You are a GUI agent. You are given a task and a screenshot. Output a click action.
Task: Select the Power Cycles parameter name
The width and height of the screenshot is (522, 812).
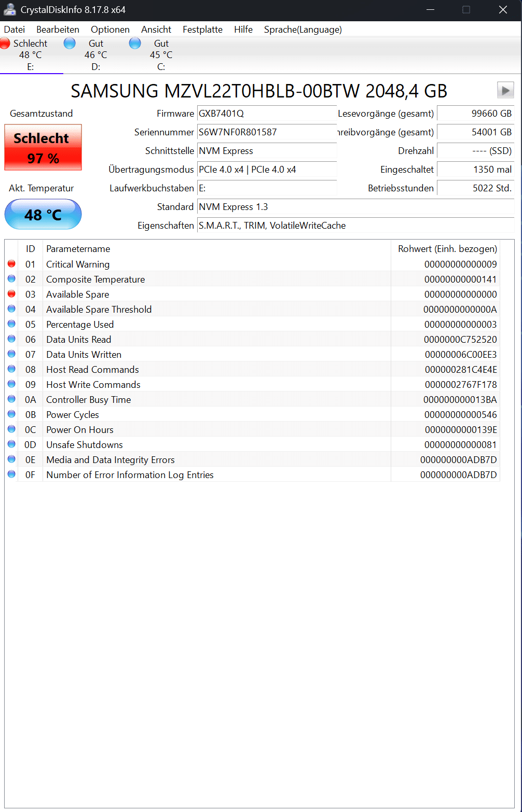73,415
